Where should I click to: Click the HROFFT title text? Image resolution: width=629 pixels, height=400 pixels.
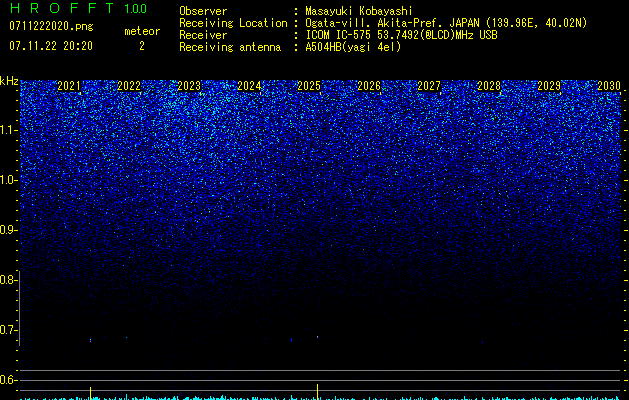point(63,8)
